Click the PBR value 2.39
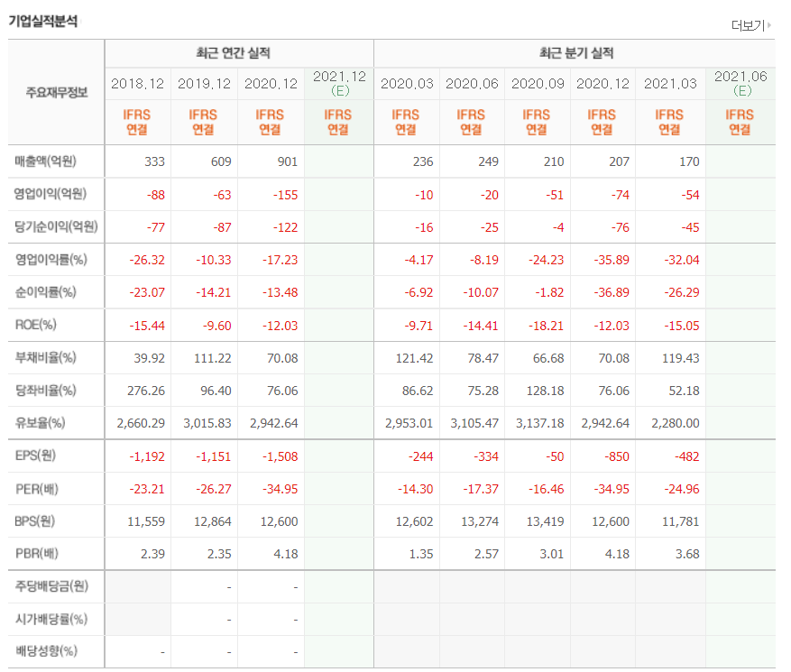This screenshot has width=791, height=672. pyautogui.click(x=152, y=554)
